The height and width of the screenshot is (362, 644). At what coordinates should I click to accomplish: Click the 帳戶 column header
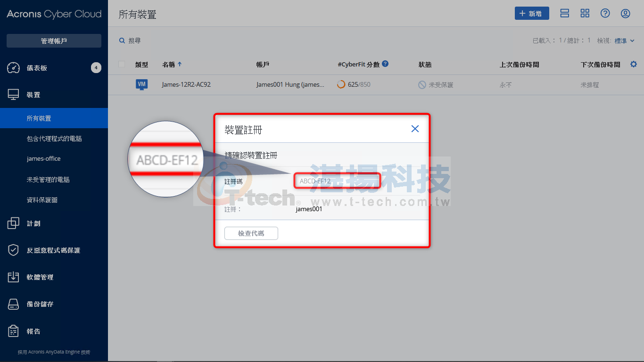263,65
